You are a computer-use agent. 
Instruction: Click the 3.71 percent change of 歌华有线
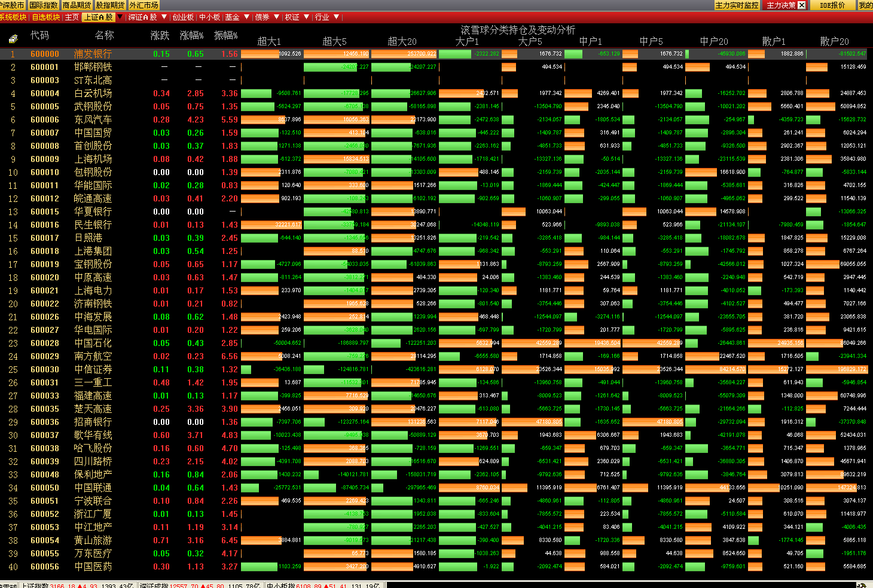[196, 435]
